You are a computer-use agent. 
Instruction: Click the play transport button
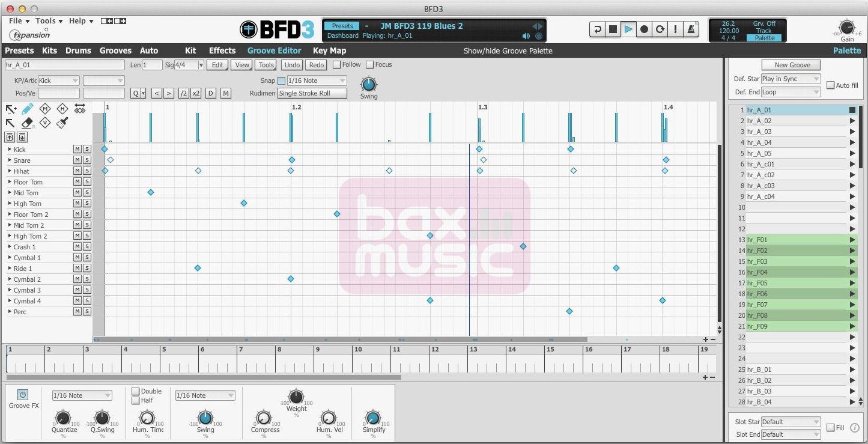point(628,29)
